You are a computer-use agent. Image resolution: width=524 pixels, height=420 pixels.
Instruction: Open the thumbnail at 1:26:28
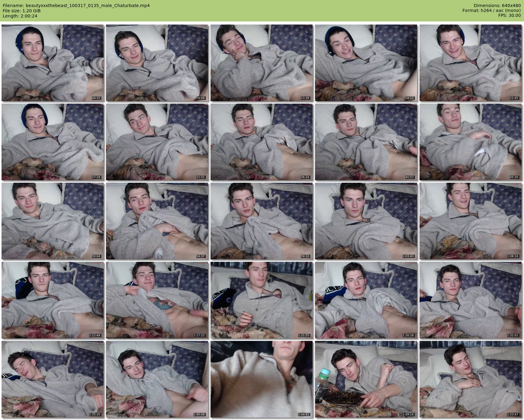pyautogui.click(x=366, y=300)
